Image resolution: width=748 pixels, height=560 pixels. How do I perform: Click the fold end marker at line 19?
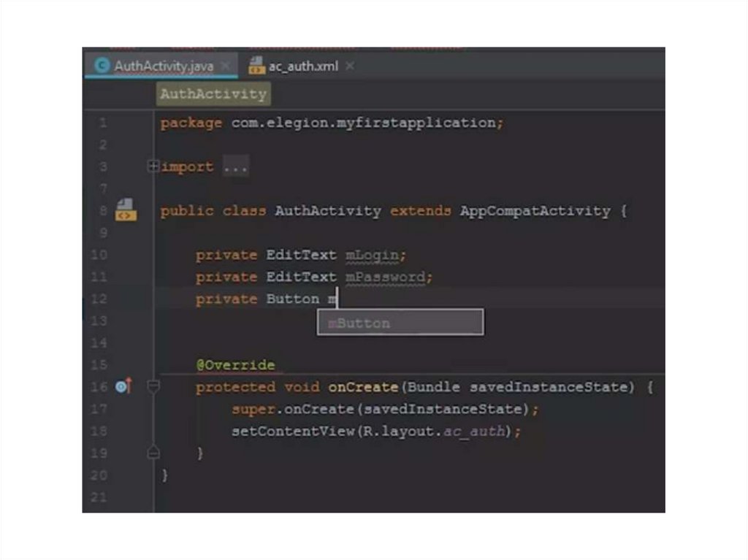coord(153,453)
